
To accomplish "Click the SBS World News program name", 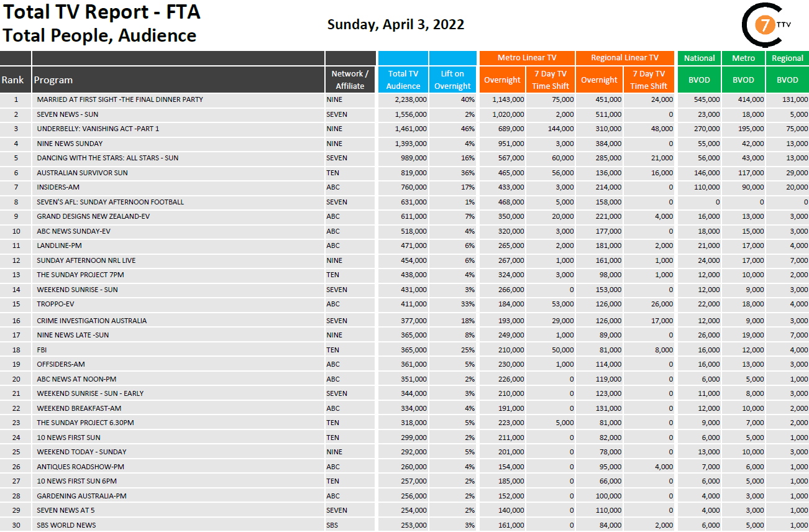I will 66,525.
